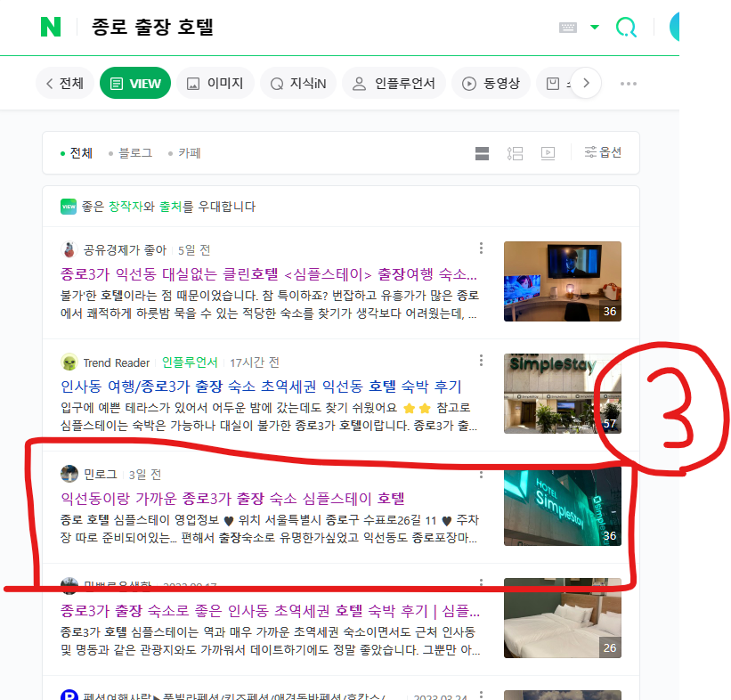The image size is (731, 700).
Task: Switch to the card-style view icon
Action: coord(482,153)
